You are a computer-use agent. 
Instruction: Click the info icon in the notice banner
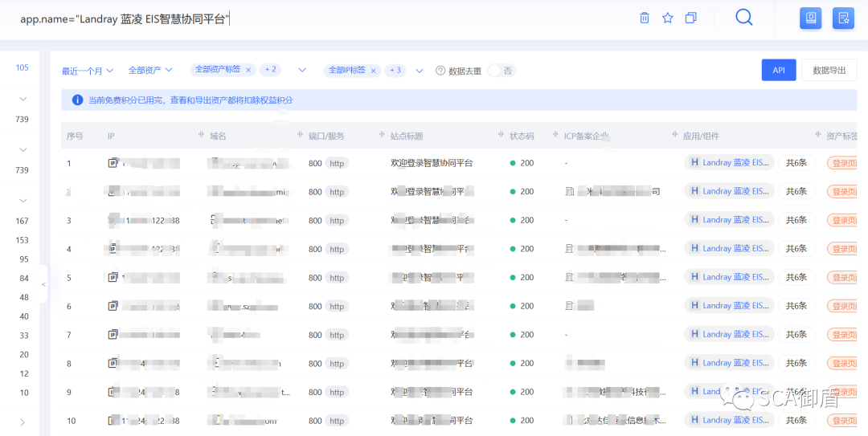point(77,100)
